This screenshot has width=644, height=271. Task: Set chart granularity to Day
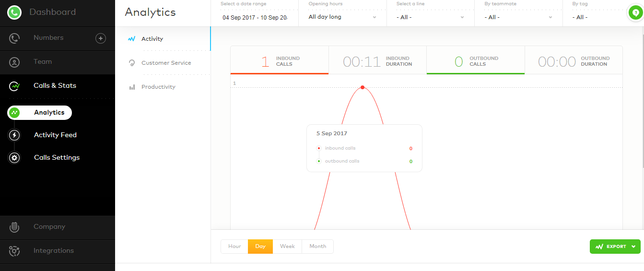tap(260, 247)
